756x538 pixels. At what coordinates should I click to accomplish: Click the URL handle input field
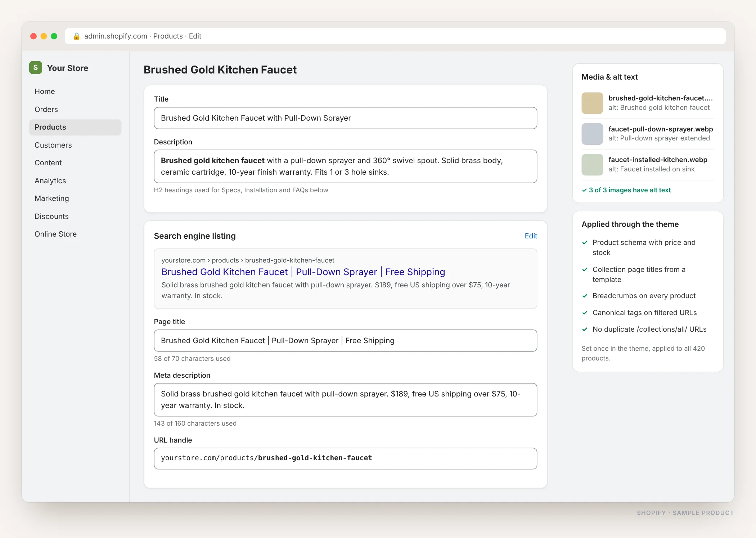point(345,458)
